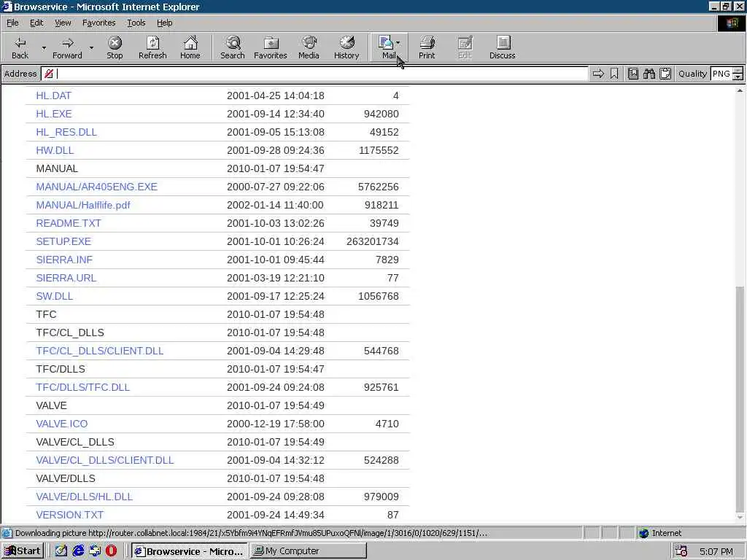
Task: Open the VALVE/DLLS/HL.DLL link
Action: (x=85, y=497)
